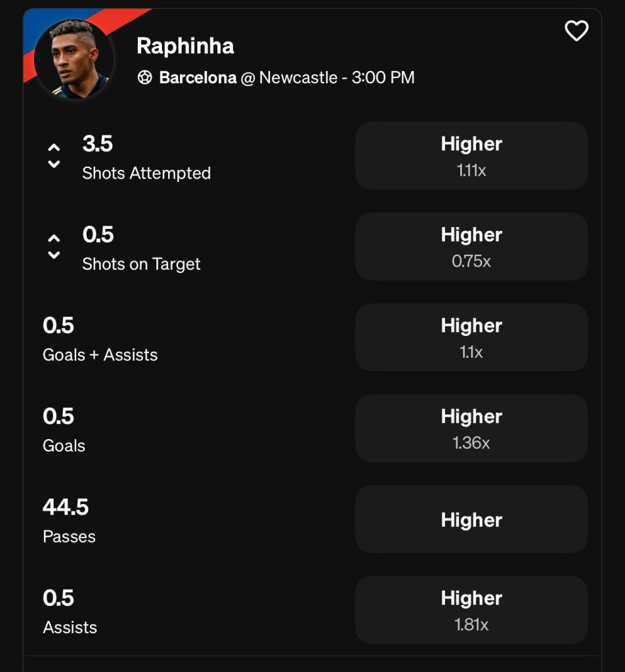The width and height of the screenshot is (625, 672).
Task: Raise the Shots on Target line
Action: [54, 238]
